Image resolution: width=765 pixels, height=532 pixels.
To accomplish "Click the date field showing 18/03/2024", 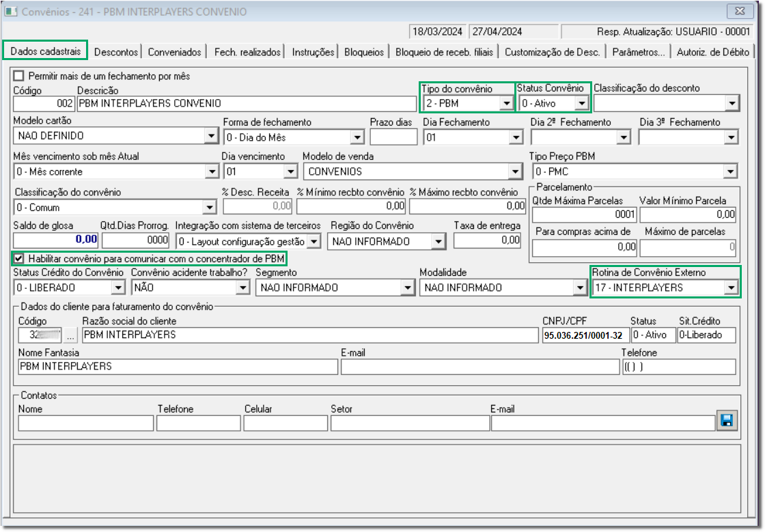I will (438, 31).
